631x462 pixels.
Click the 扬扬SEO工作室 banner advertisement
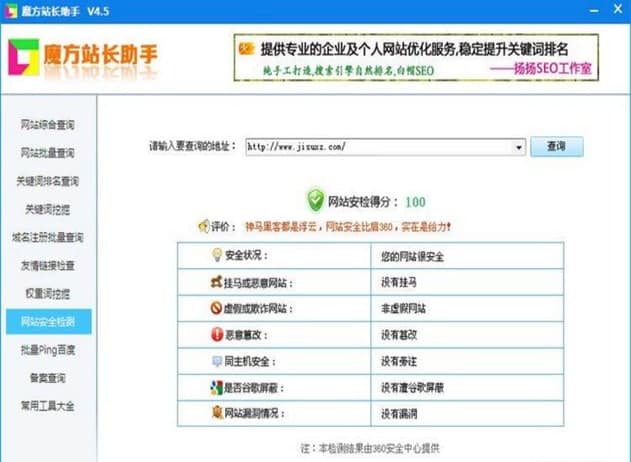pos(415,58)
